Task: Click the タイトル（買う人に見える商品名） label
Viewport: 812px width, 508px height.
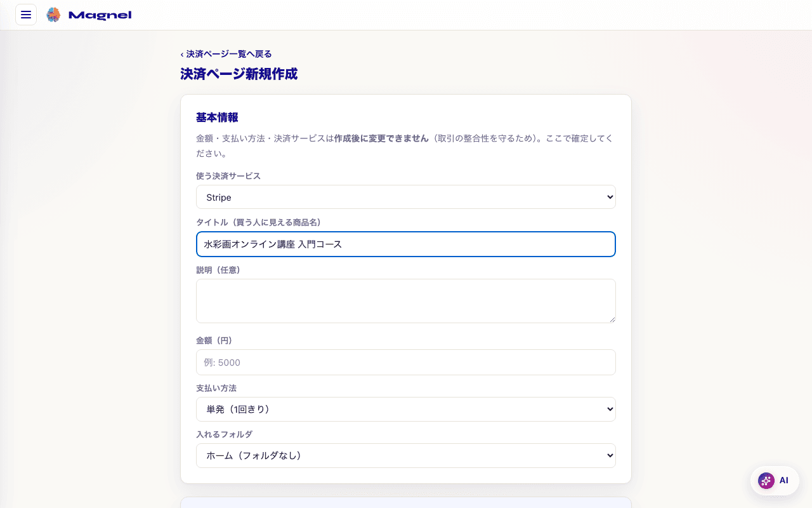Action: point(259,222)
